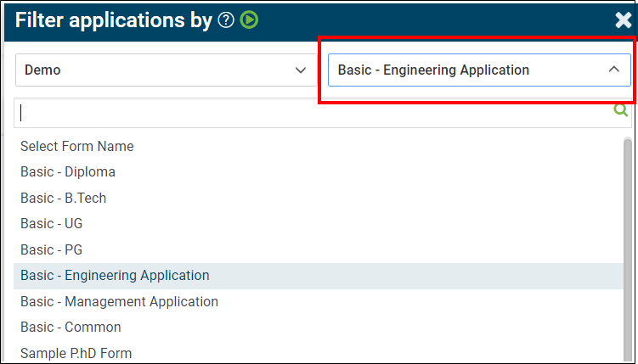638x364 pixels.
Task: Click the green search magnifier icon
Action: pos(620,109)
